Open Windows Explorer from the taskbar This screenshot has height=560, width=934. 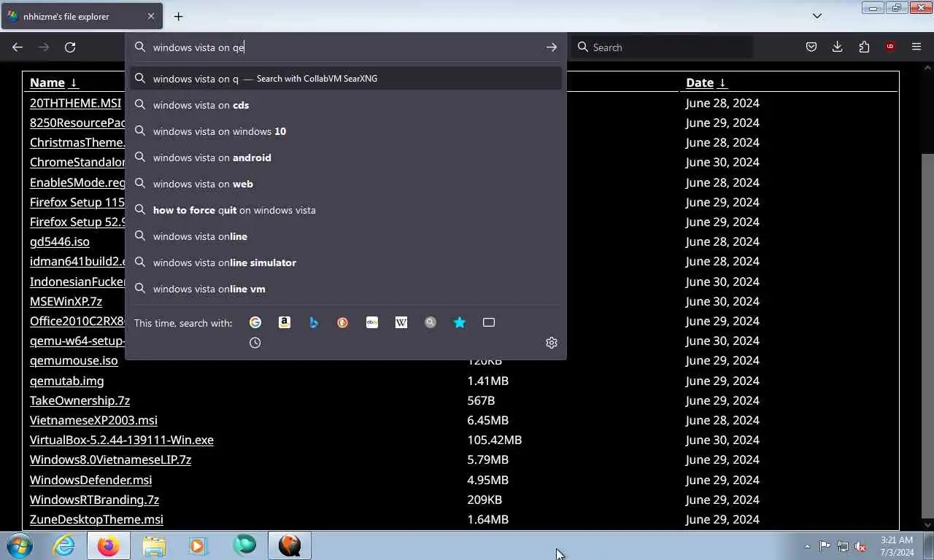click(154, 545)
